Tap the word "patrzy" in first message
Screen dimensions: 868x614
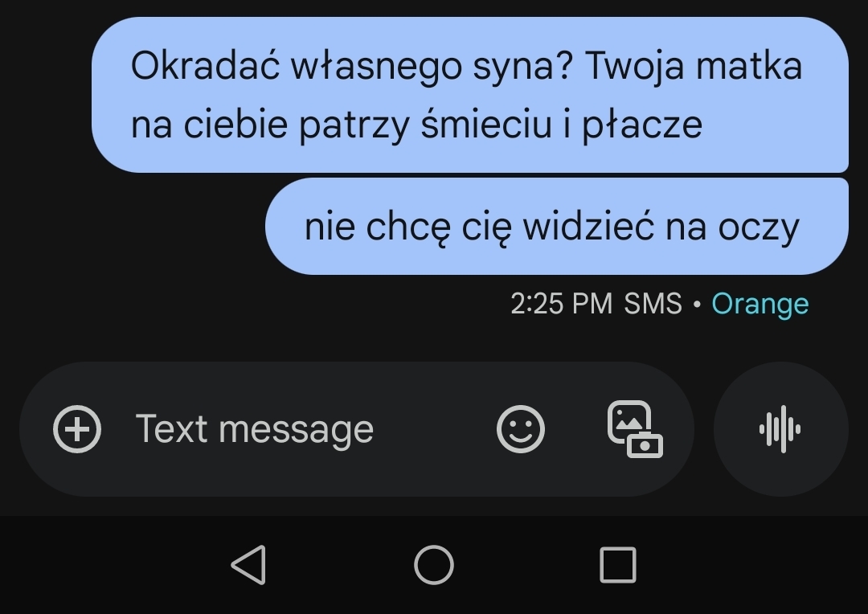coord(353,125)
